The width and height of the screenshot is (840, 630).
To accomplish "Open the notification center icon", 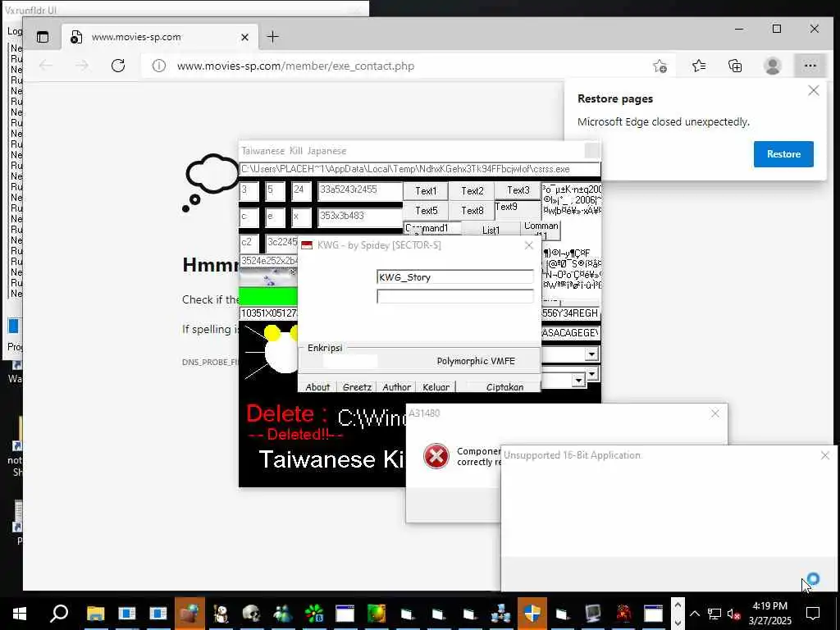I will 813,614.
